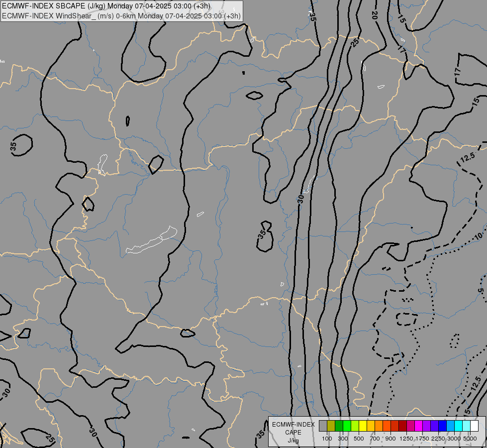Click the 500 value in the legend
Image resolution: width=487 pixels, height=448 pixels.
pos(359,439)
